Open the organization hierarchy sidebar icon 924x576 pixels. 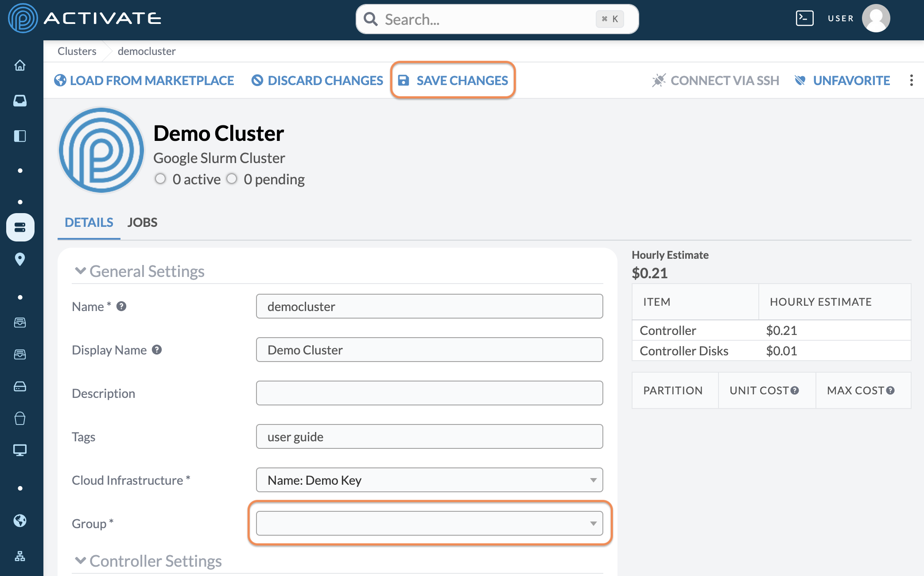coord(20,556)
